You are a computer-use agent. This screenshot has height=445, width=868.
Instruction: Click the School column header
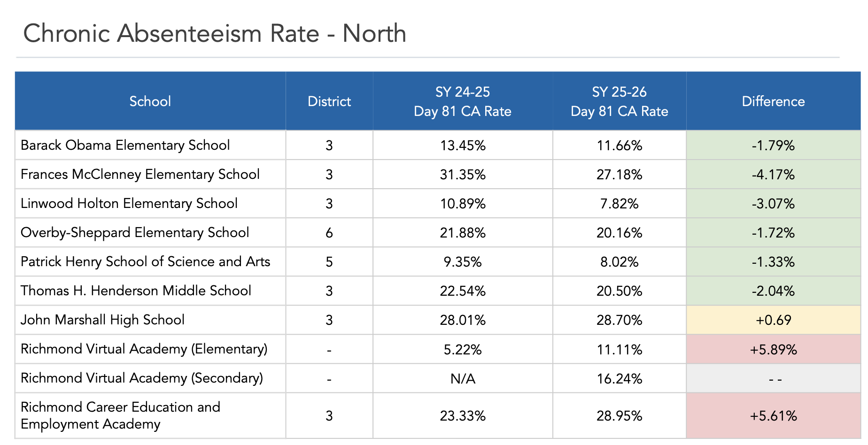click(x=150, y=101)
